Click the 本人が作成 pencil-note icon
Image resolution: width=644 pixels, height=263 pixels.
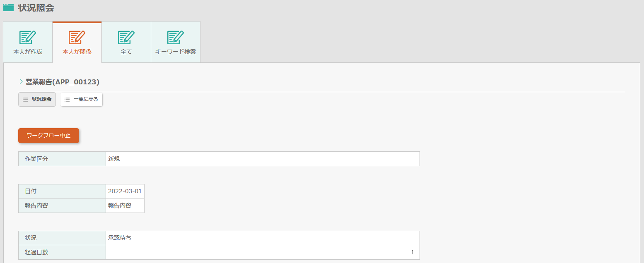[28, 37]
